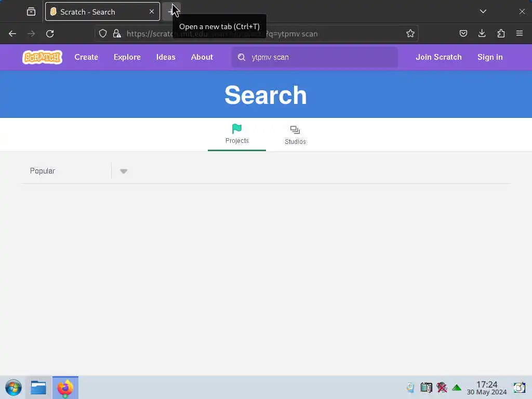Screen dimensions: 532x399
Task: Open the battery tray icon
Action: pos(426,388)
